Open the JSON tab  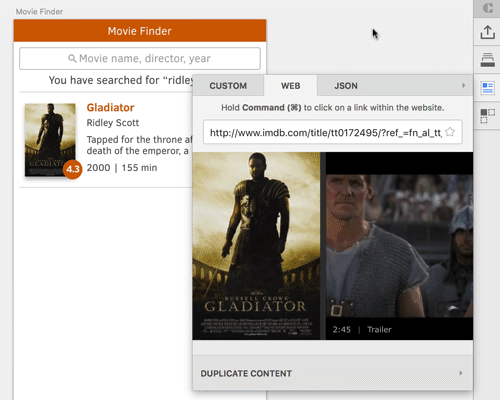346,86
